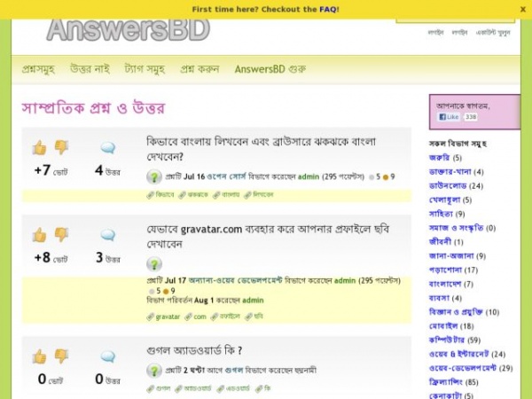Open the প্রশ্নসমুহ navigation tab
The image size is (532, 399).
(x=38, y=69)
